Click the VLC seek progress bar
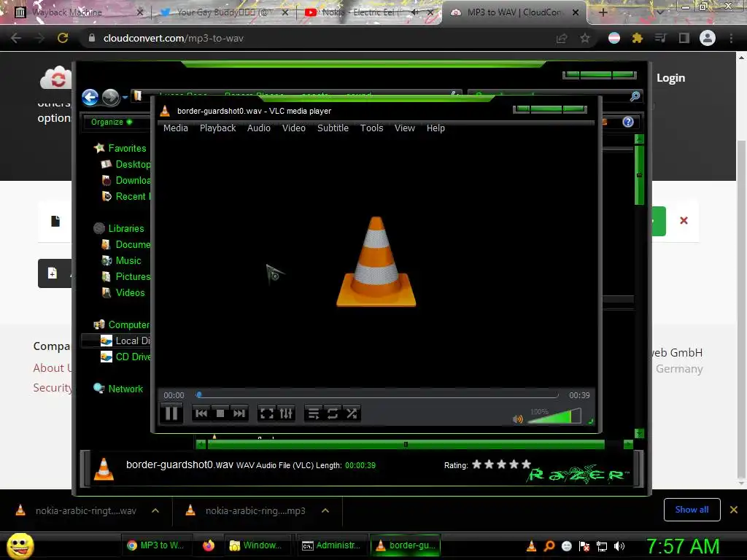 377,394
